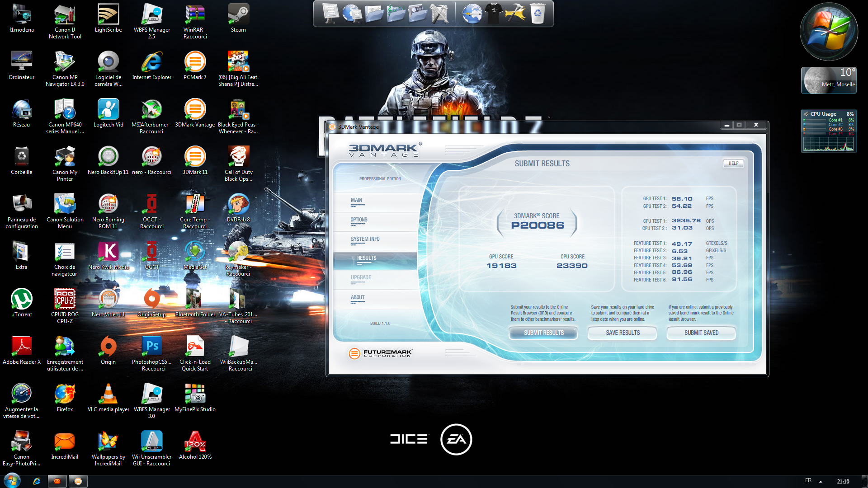Open the CPUID ROG CPU-Z shortcut
868x488 pixels.
[x=65, y=299]
